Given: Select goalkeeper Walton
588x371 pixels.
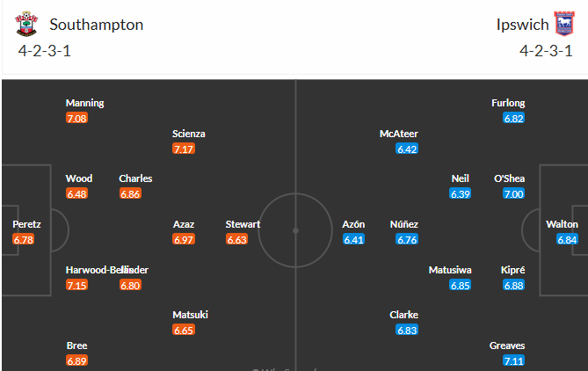Looking at the screenshot, I should pos(562,224).
